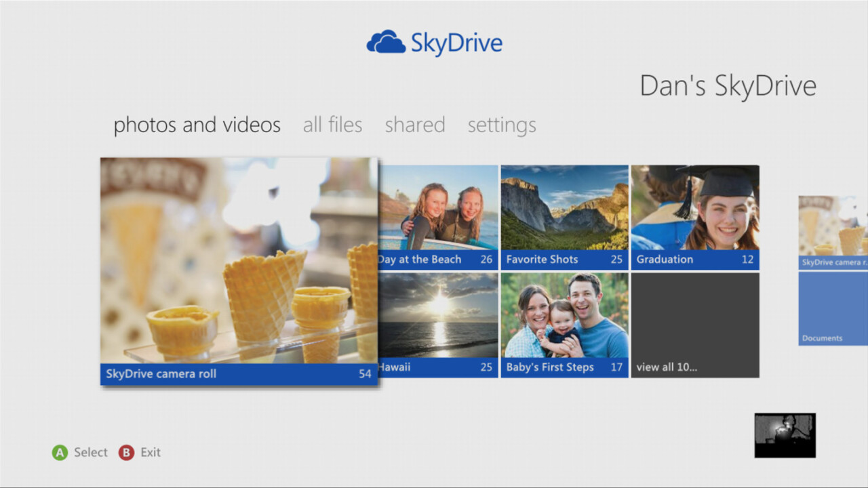Image resolution: width=868 pixels, height=488 pixels.
Task: Open the Day at the Beach album
Action: (x=438, y=217)
